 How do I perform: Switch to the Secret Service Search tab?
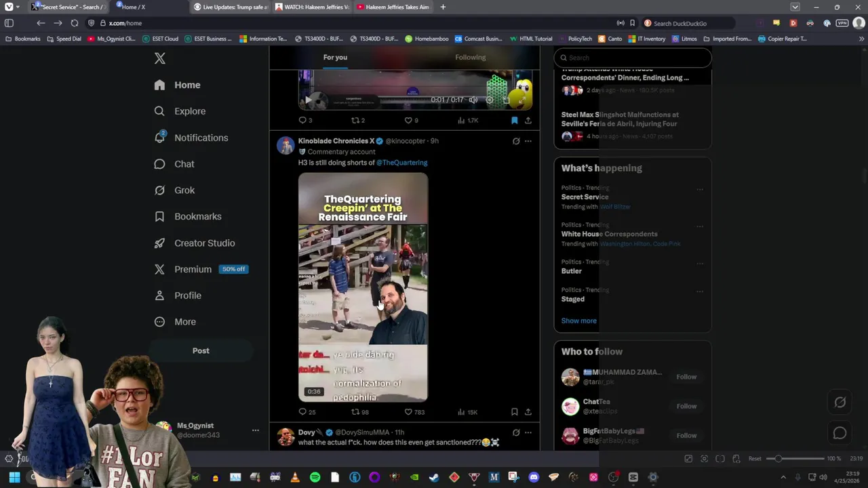[x=68, y=7]
